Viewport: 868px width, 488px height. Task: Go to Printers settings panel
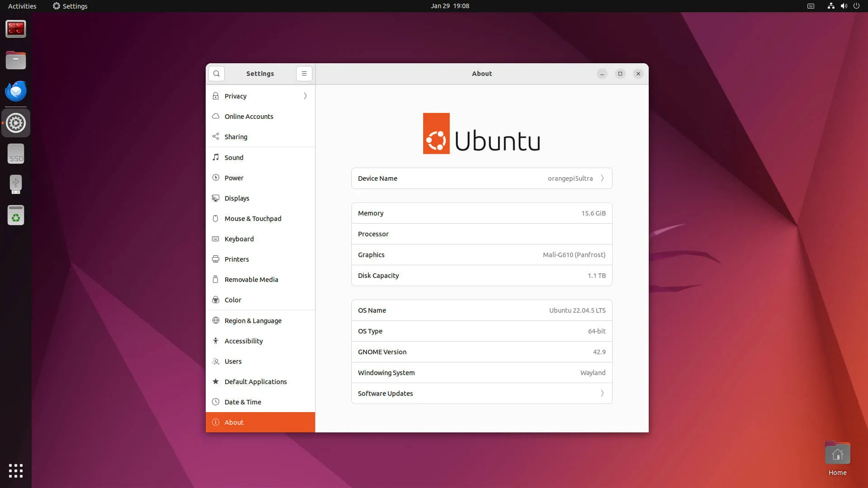tap(236, 259)
